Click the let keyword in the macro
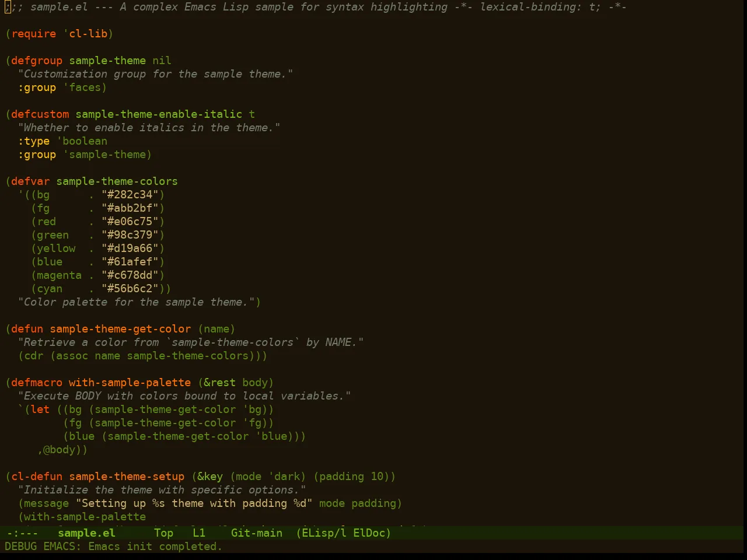The image size is (747, 560). click(x=40, y=409)
